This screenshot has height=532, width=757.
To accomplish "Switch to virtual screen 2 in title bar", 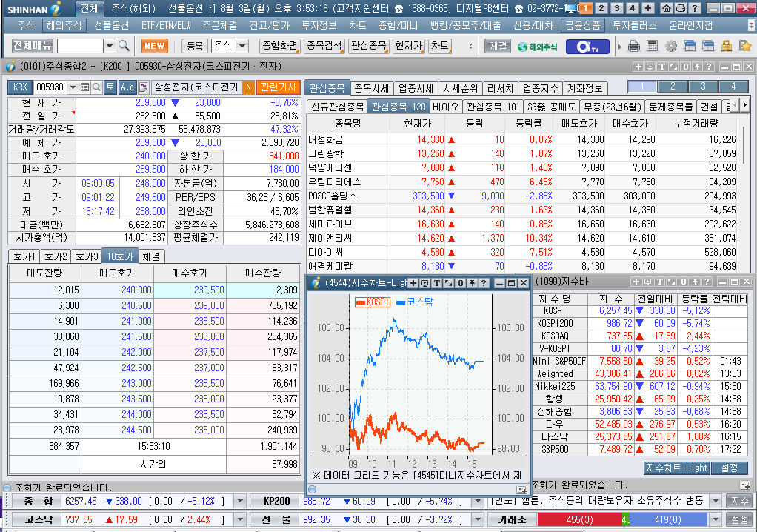I will click(601, 8).
